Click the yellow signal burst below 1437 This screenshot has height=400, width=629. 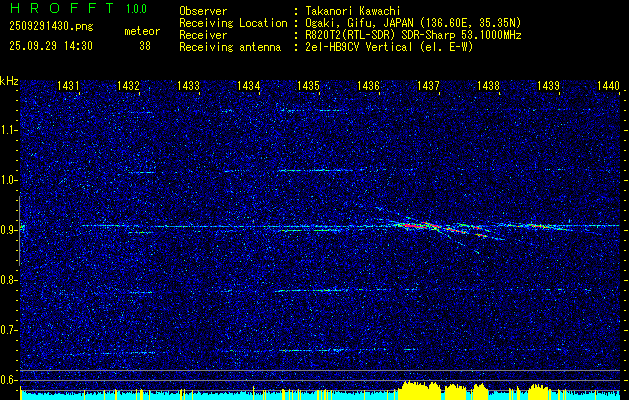coord(418,390)
